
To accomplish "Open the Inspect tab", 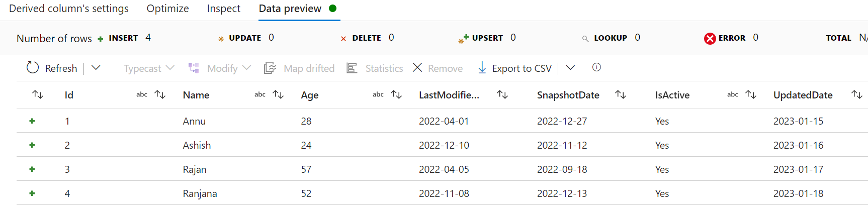I will pos(223,9).
